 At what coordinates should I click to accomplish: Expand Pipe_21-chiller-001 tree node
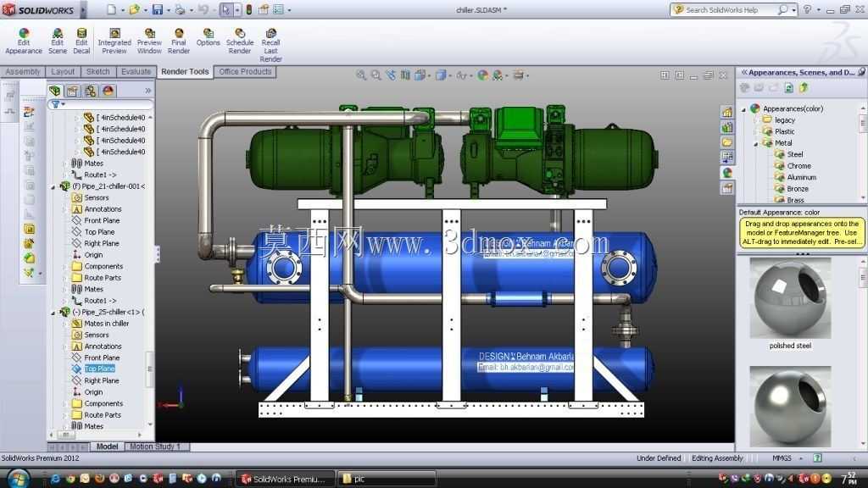point(53,187)
